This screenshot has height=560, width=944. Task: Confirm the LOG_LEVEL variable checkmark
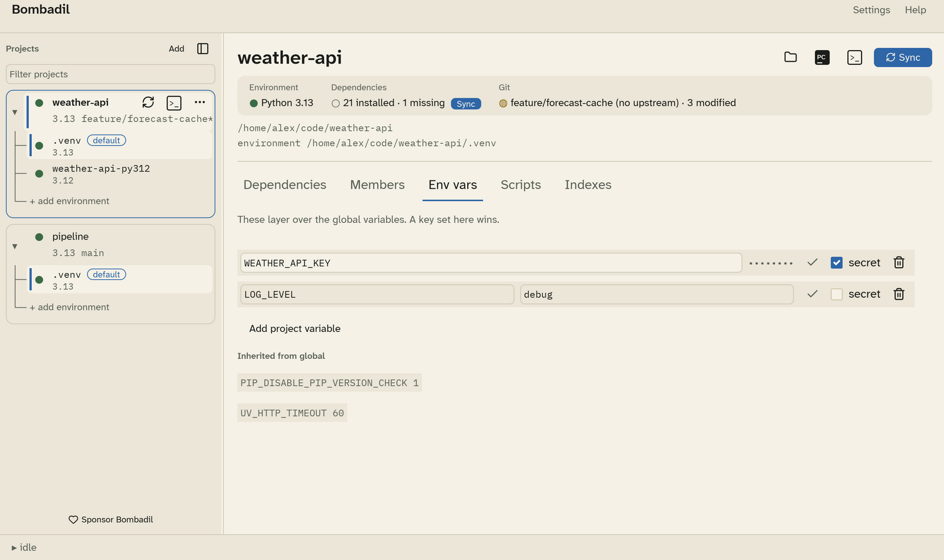(x=812, y=294)
